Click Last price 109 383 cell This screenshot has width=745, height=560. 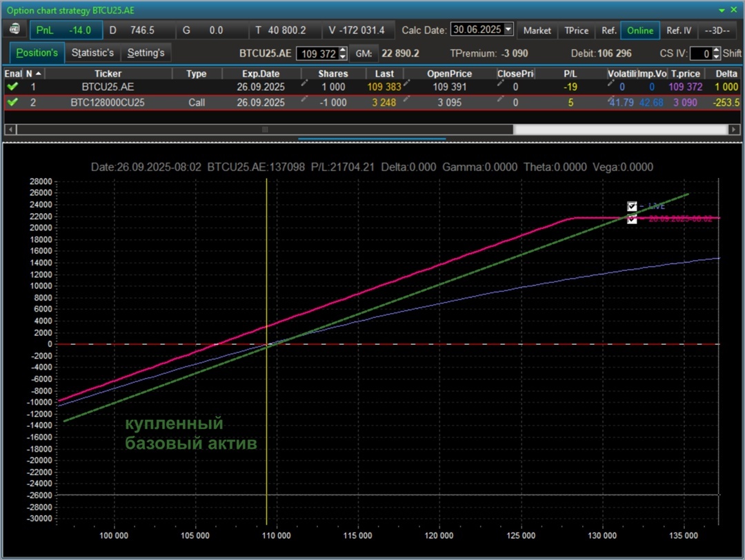pos(384,87)
